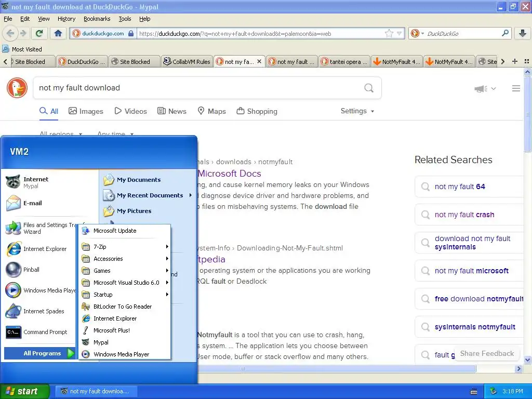Open a new tab with plus button
Image resolution: width=532 pixels, height=399 pixels.
tap(515, 61)
